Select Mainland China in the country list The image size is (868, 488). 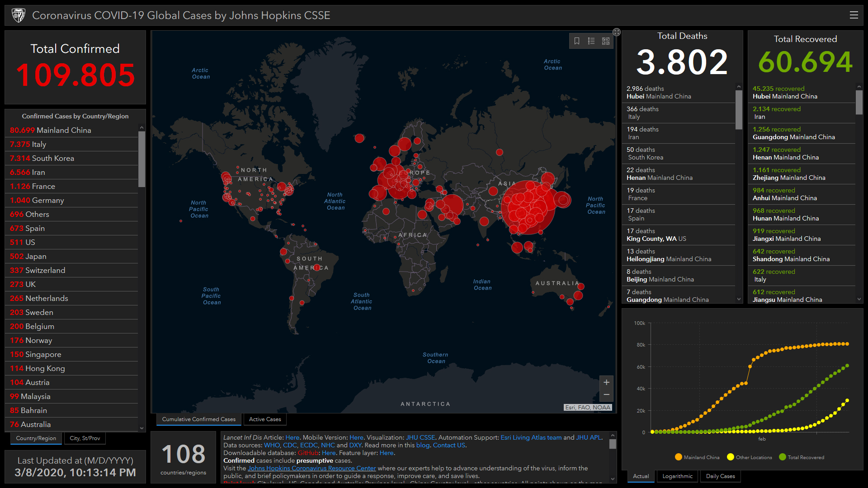point(71,130)
